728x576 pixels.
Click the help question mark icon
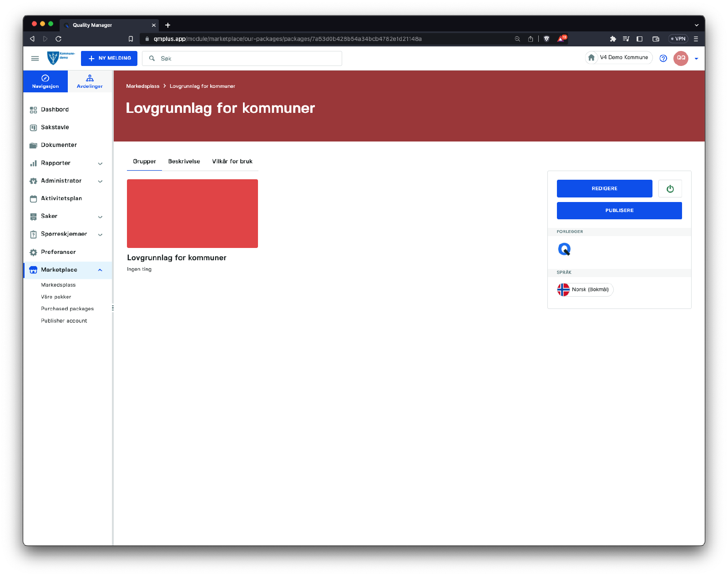[x=663, y=58]
